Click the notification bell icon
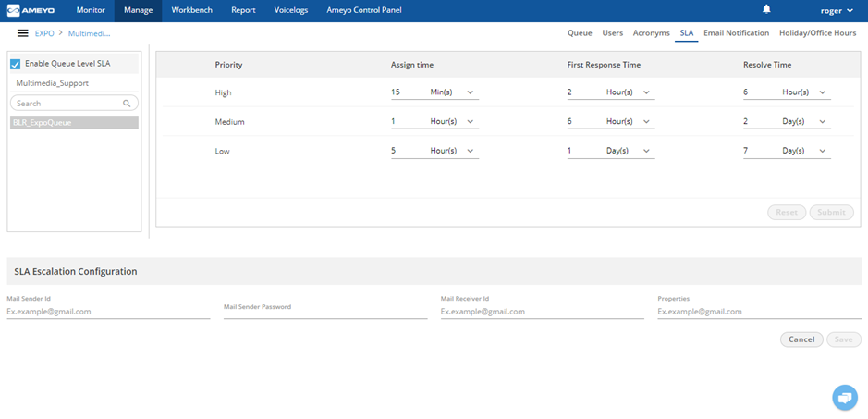The image size is (868, 419). (x=766, y=9)
